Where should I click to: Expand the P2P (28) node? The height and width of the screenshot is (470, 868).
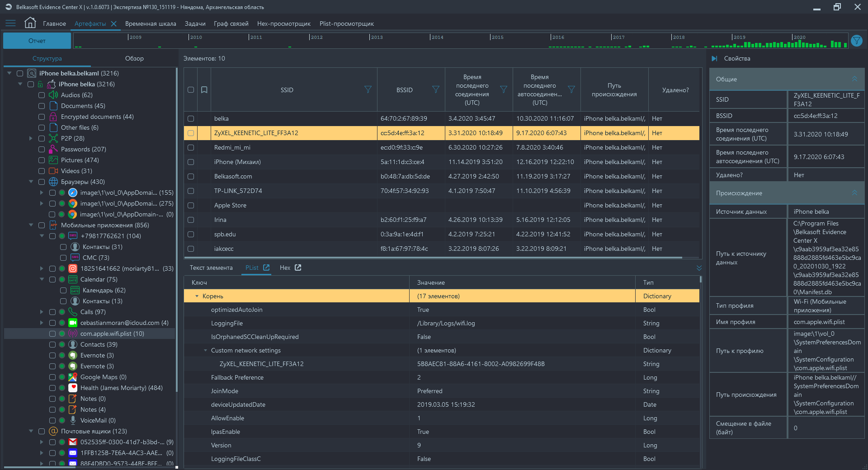pyautogui.click(x=31, y=138)
